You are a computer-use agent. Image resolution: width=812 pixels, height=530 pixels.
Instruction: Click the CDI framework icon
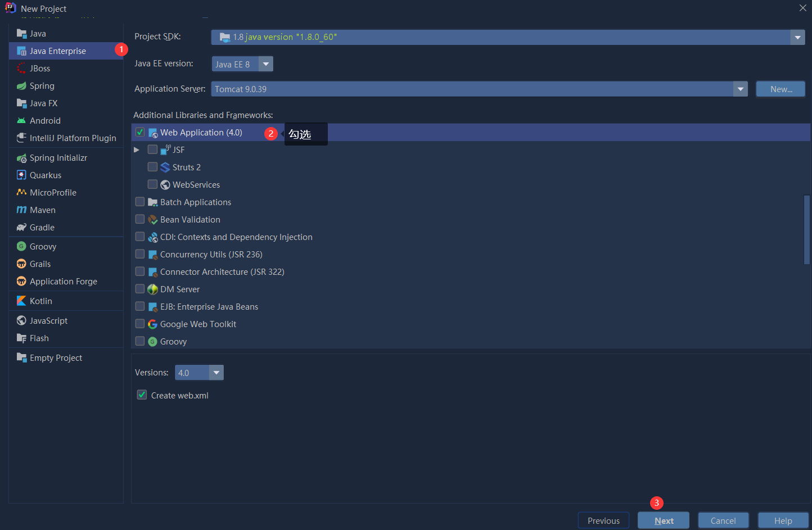[x=152, y=237]
